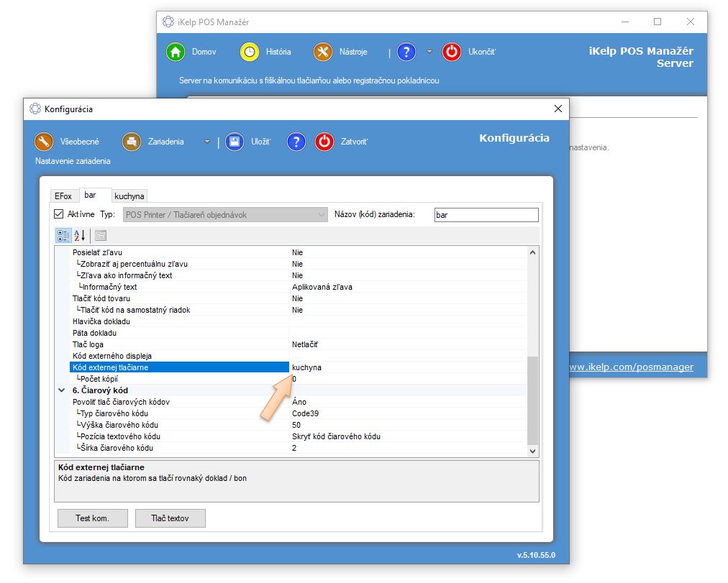Screen dimensions: 728x583
Task: Click the red Zatvoriť power icon
Action: [324, 142]
